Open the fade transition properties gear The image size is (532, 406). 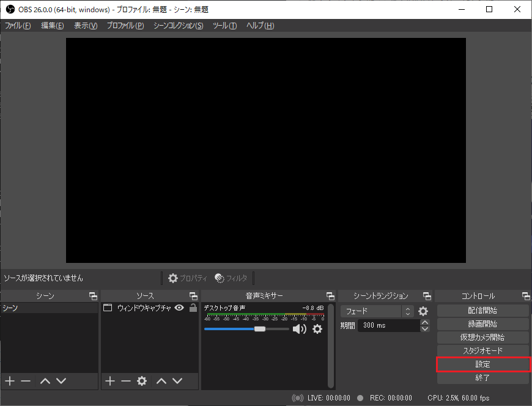point(423,311)
